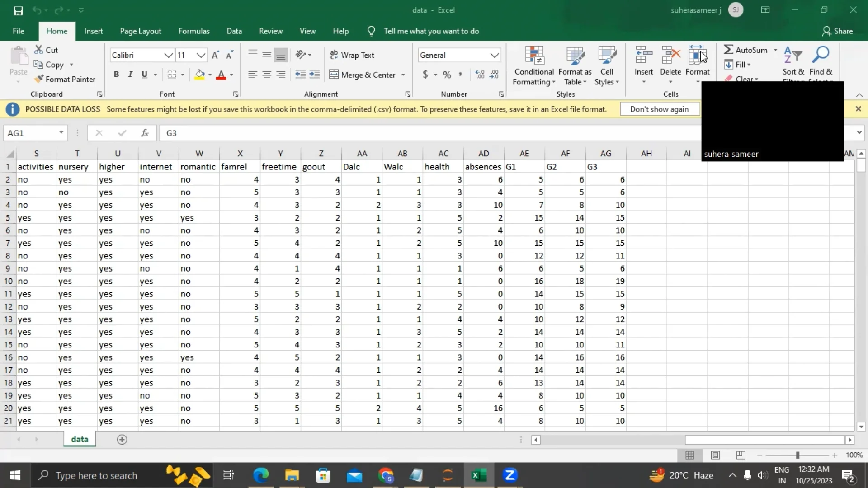The image size is (868, 488).
Task: Open Zoom app in the taskbar
Action: point(510,475)
